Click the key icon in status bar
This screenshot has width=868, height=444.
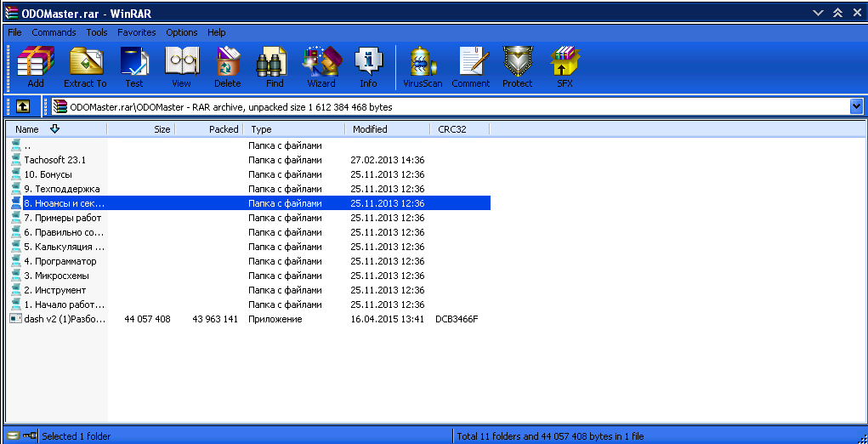click(30, 435)
